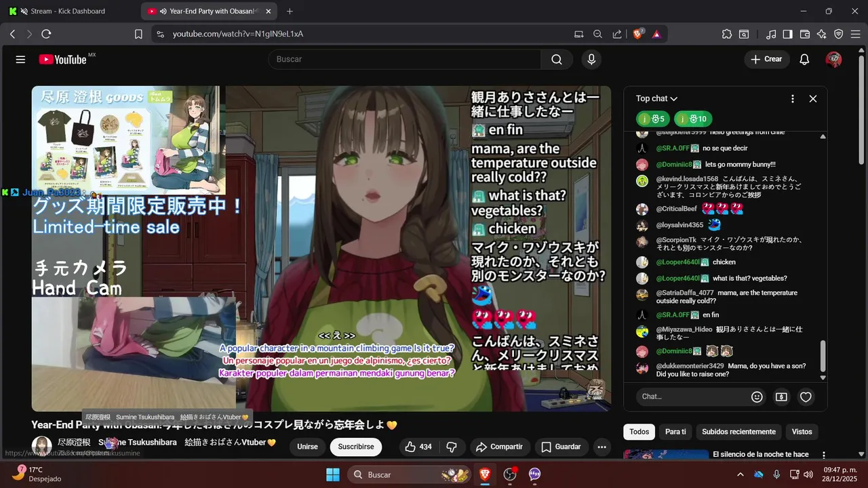Open Brave Wallet icon
The image size is (868, 488).
pyautogui.click(x=805, y=34)
